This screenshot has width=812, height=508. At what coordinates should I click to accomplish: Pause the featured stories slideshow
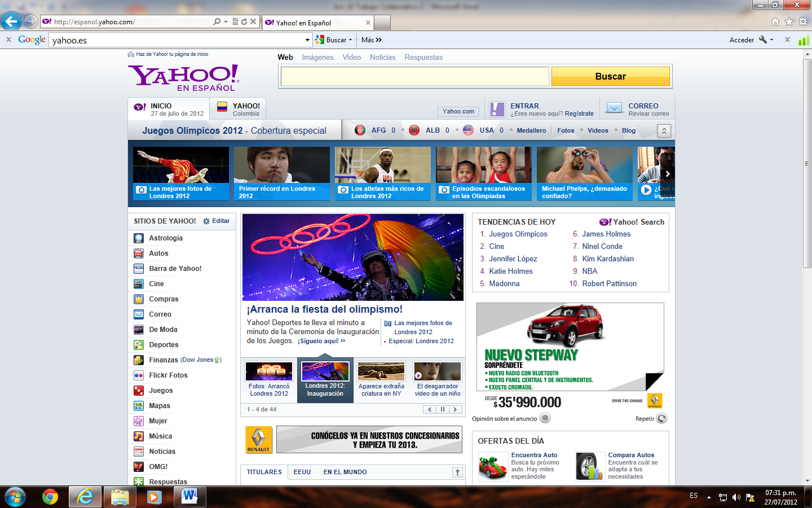[443, 410]
